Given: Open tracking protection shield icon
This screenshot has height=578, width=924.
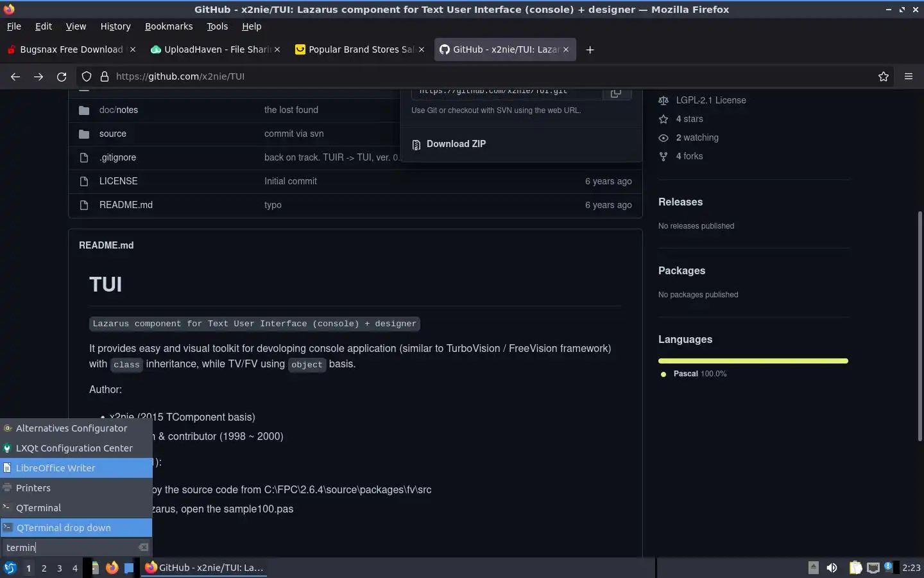Looking at the screenshot, I should 87,76.
